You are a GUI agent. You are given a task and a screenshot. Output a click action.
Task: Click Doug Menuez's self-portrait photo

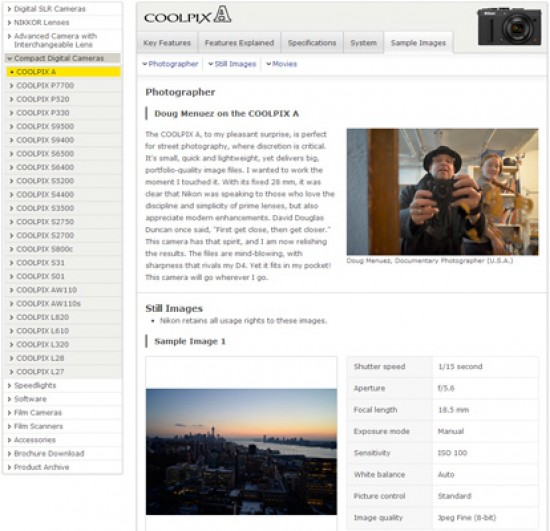(442, 192)
